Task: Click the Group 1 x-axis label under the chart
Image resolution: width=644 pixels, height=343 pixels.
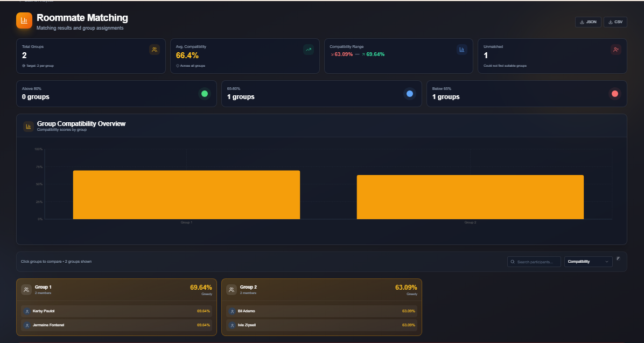Action: 186,222
